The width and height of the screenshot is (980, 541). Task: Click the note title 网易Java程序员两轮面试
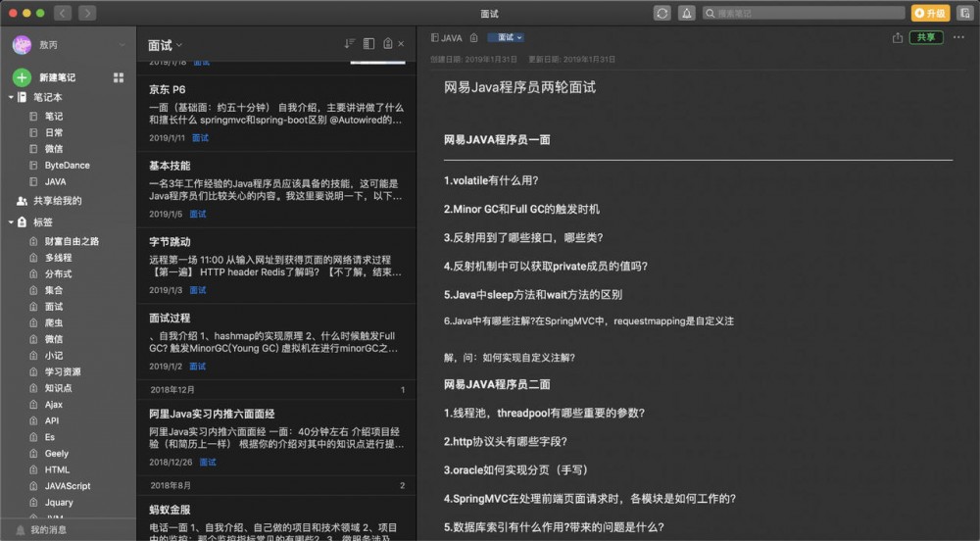coord(519,87)
